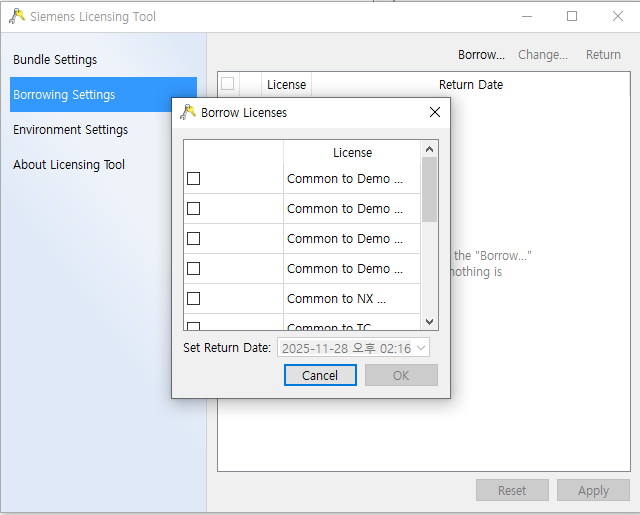Click the Borrow Licenses dialog key icon
Image resolution: width=640 pixels, height=515 pixels.
pos(188,112)
